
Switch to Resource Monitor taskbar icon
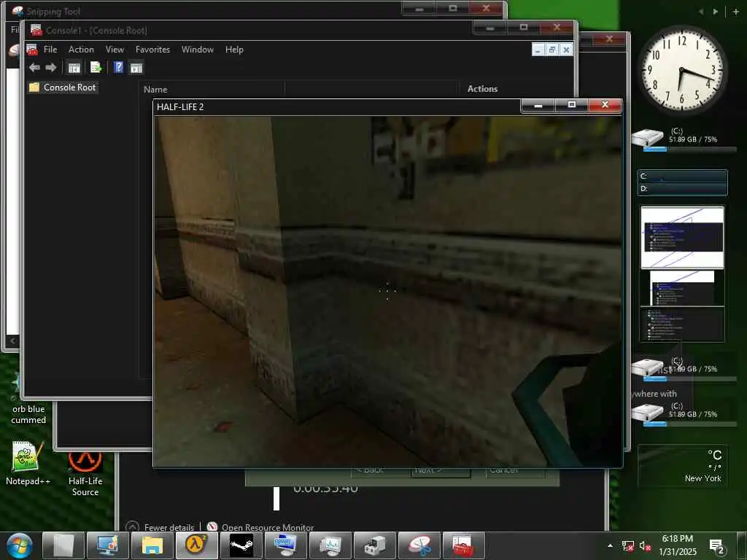(330, 545)
